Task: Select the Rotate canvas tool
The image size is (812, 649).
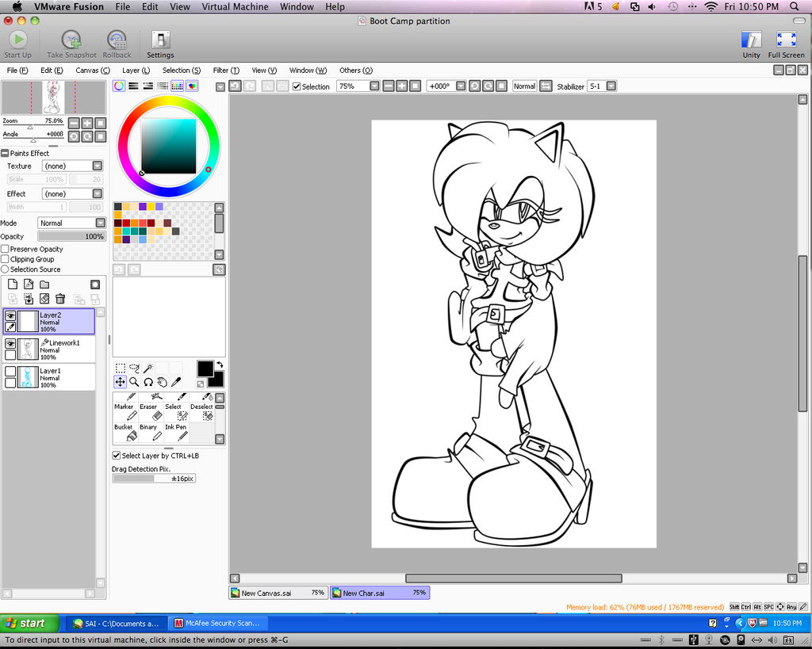Action: click(148, 382)
